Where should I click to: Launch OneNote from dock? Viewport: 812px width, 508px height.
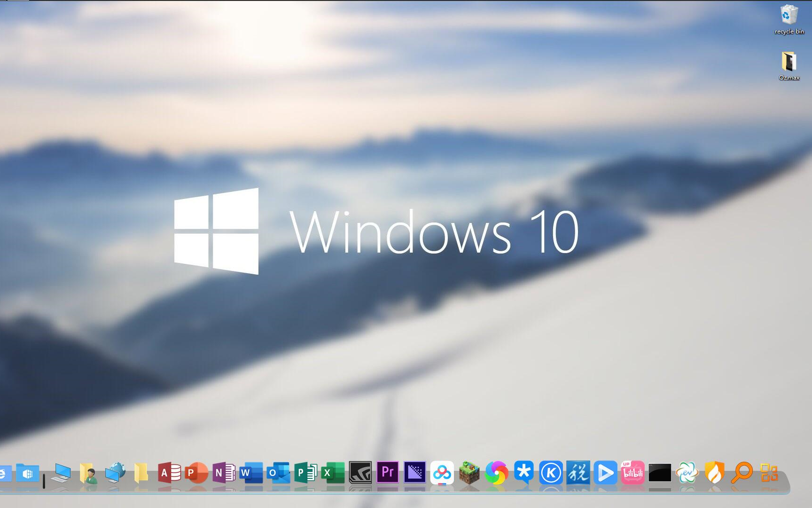coord(224,473)
